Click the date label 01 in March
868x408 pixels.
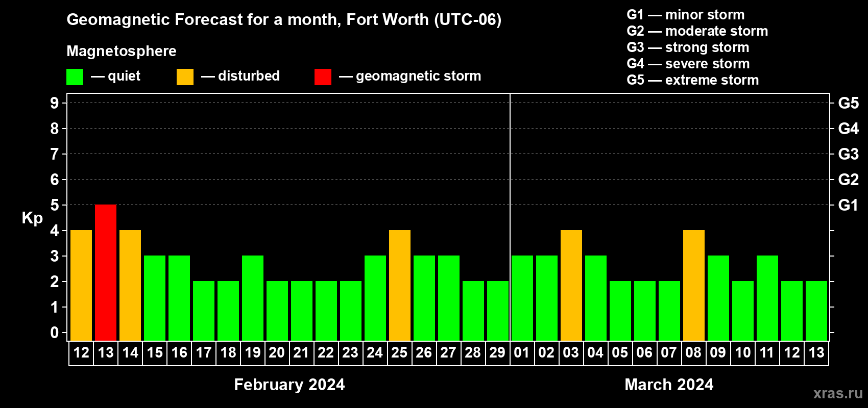(522, 352)
